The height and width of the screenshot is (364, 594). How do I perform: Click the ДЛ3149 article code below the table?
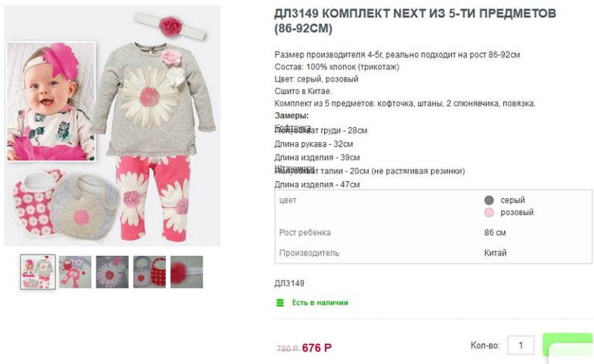pyautogui.click(x=289, y=283)
